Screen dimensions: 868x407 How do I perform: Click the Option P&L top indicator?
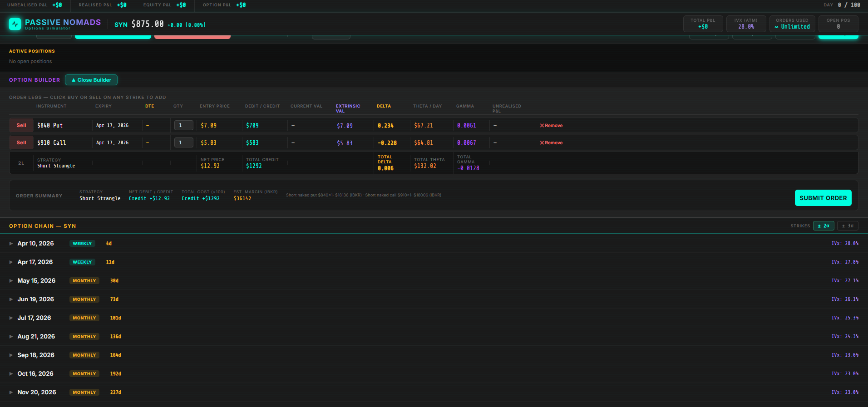coord(224,5)
